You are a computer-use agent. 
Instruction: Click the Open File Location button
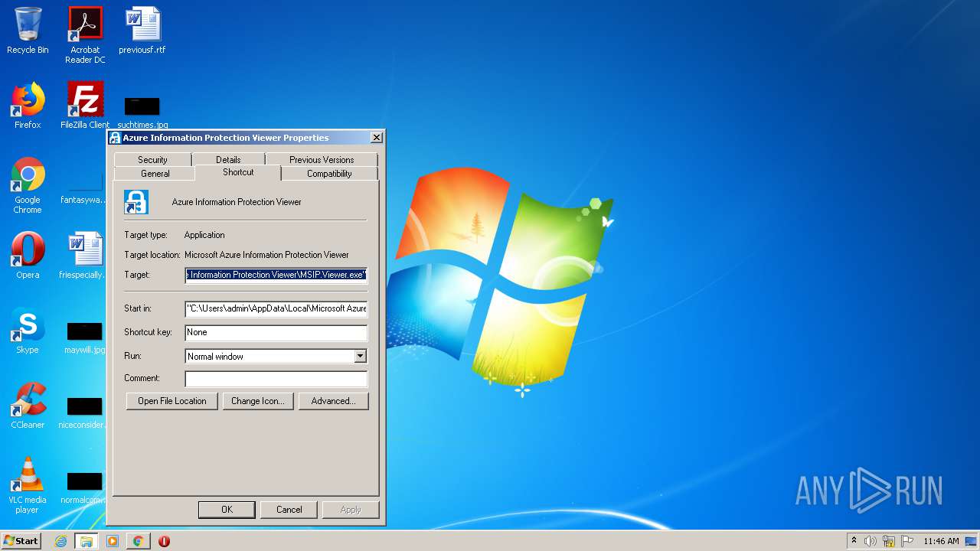tap(172, 401)
